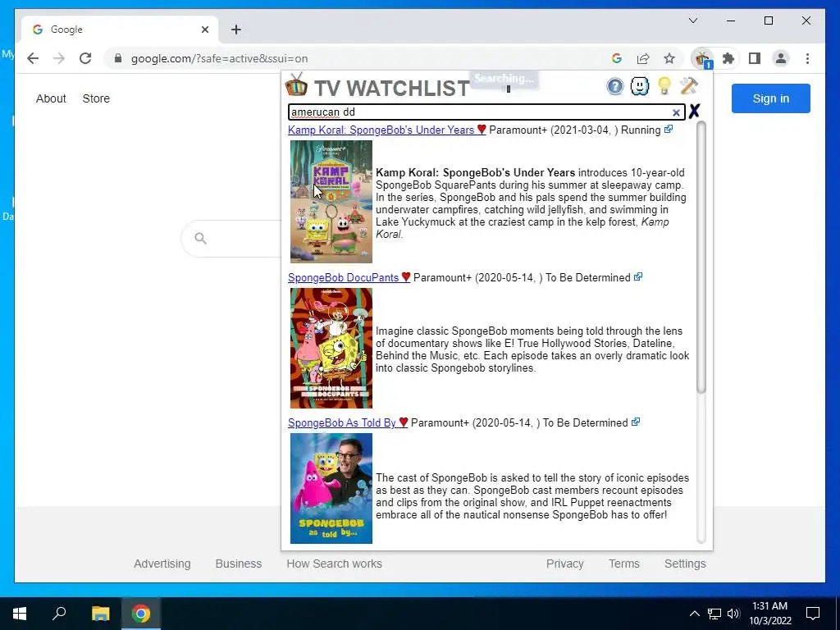The image size is (840, 630).
Task: Open external link icon for SpongeBob DocuPants
Action: pyautogui.click(x=638, y=277)
